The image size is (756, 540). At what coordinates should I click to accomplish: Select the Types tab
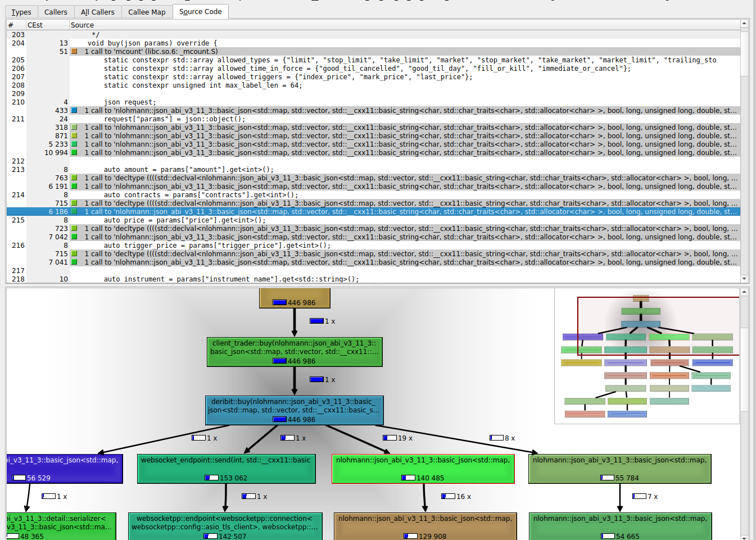pos(21,12)
